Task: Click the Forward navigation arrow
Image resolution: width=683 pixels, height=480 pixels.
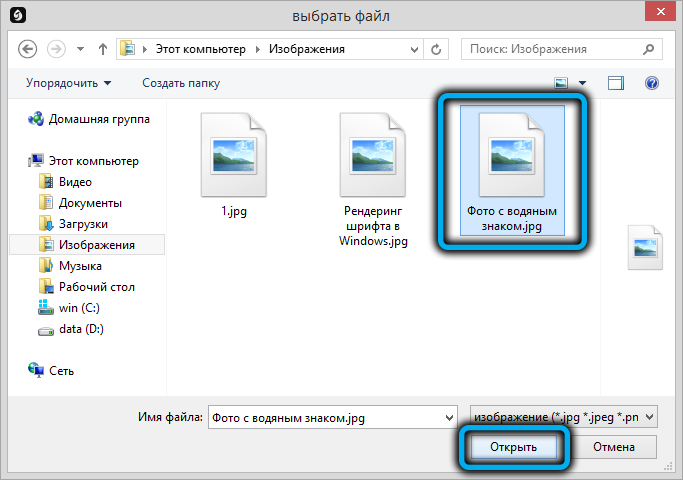Action: pyautogui.click(x=56, y=49)
